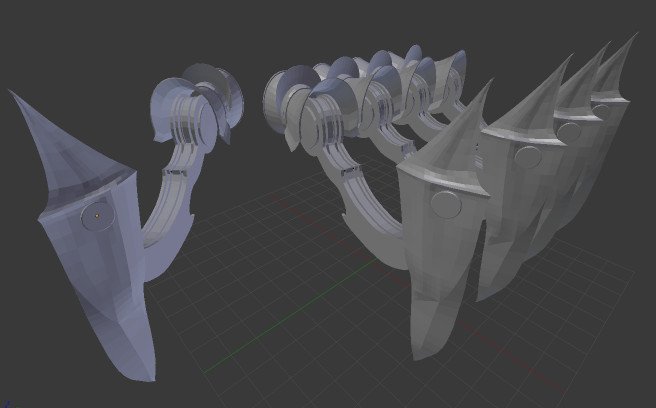Click the sharp upper spike tip of left blade

click(11, 93)
